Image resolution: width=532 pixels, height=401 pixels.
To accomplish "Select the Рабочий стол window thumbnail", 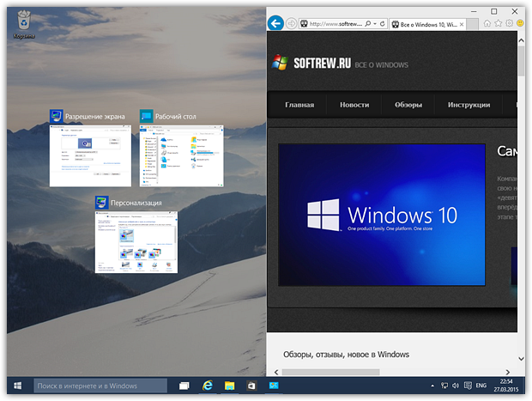I will pos(182,156).
